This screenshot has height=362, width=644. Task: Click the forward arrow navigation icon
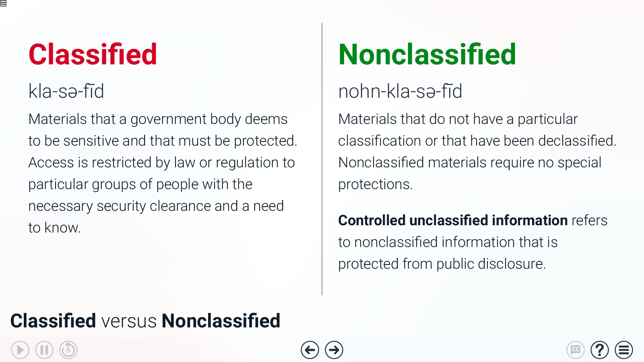pyautogui.click(x=333, y=350)
